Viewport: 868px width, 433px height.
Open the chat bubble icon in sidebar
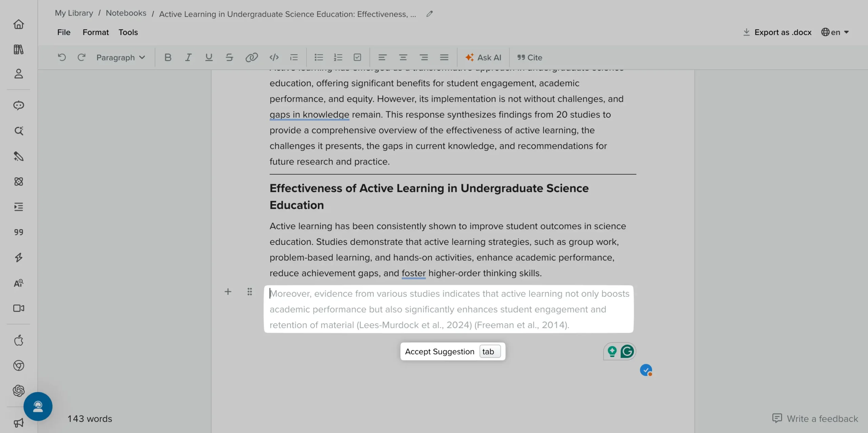tap(19, 105)
